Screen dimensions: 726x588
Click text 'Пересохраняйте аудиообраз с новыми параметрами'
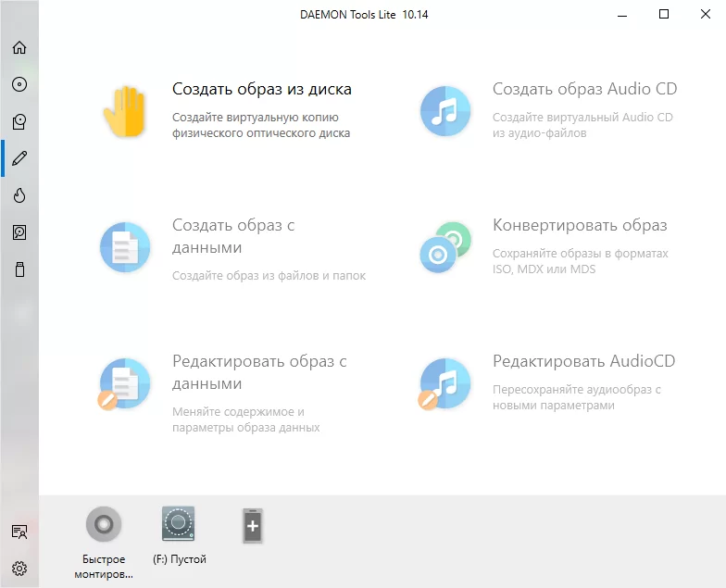[x=576, y=397]
